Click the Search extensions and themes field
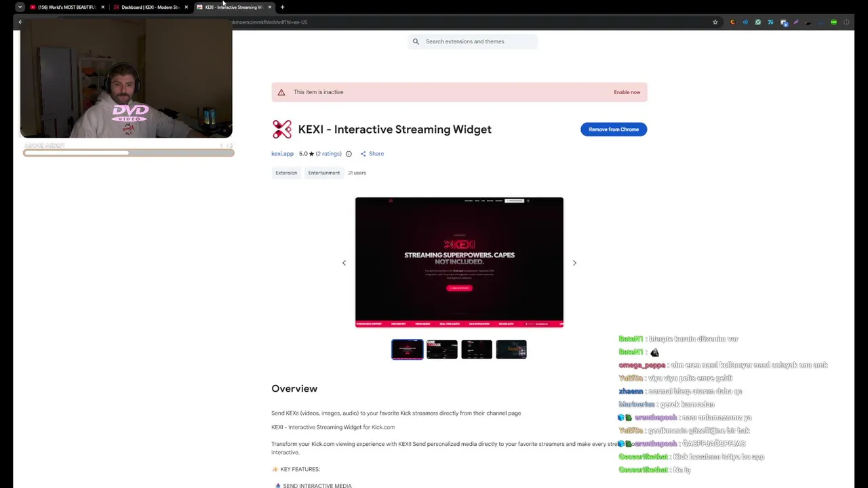The width and height of the screenshot is (868, 488). [x=473, y=41]
